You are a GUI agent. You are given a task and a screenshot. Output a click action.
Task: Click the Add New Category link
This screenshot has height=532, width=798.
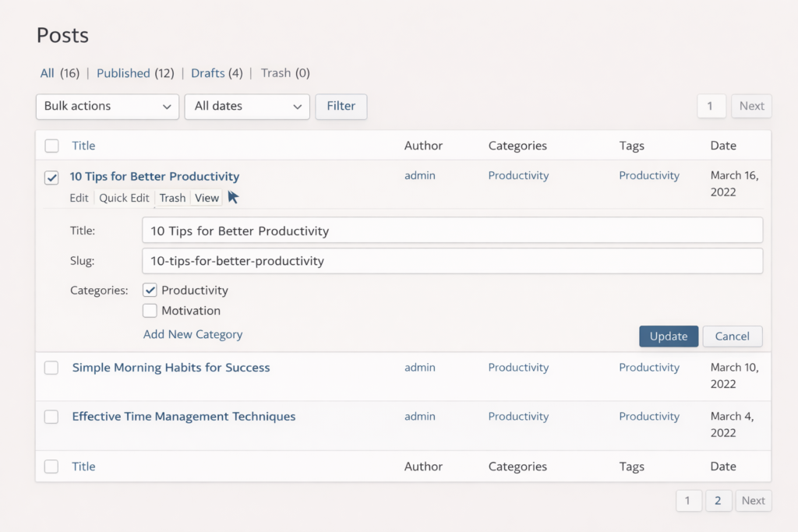[x=192, y=334]
